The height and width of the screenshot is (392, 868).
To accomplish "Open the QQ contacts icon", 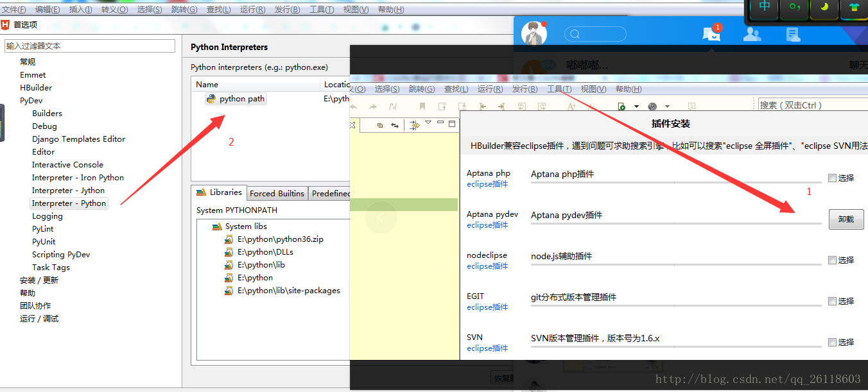I will (752, 34).
